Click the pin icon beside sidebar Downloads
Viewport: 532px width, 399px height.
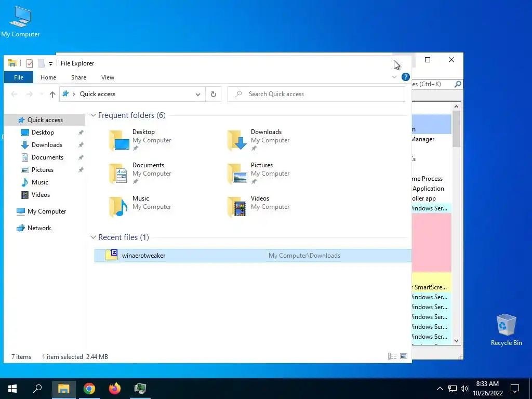81,145
